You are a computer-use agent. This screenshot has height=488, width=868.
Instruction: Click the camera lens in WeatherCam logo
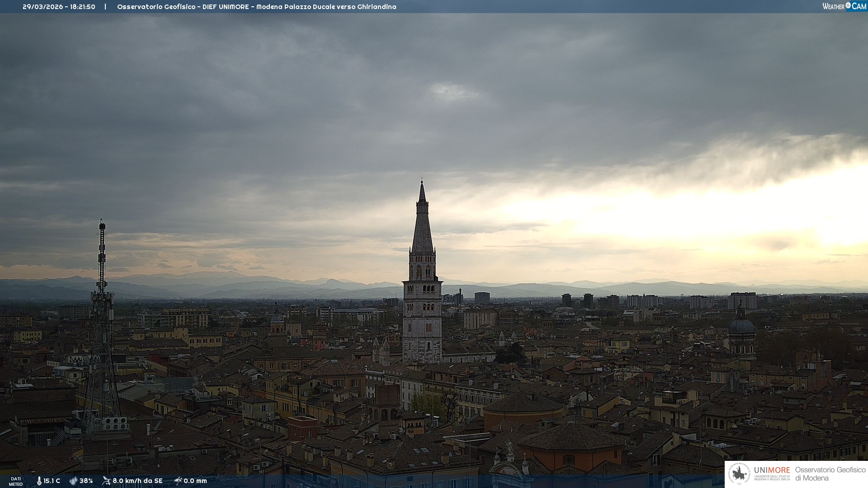(848, 5)
